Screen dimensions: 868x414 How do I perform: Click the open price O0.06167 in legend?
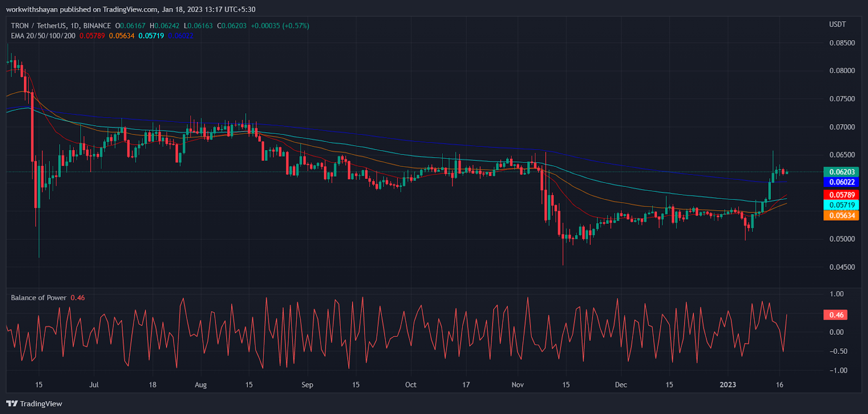(x=130, y=25)
